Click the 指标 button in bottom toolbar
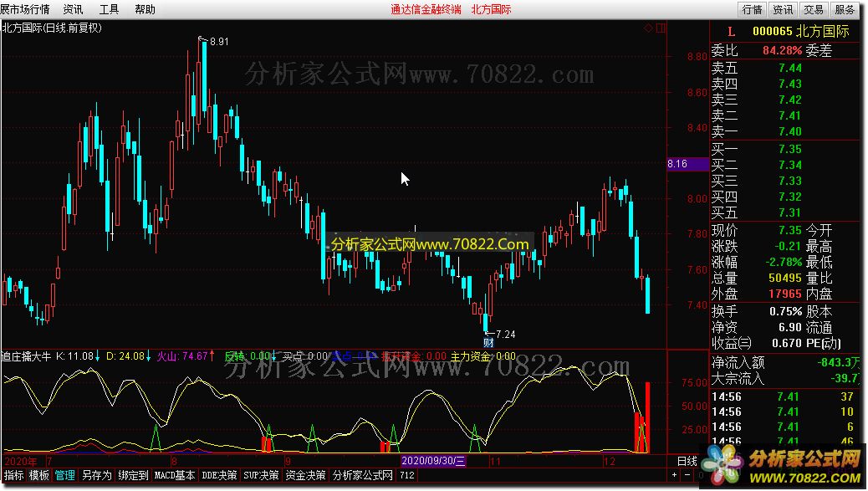Screen dimensions: 868x491 click(14, 475)
